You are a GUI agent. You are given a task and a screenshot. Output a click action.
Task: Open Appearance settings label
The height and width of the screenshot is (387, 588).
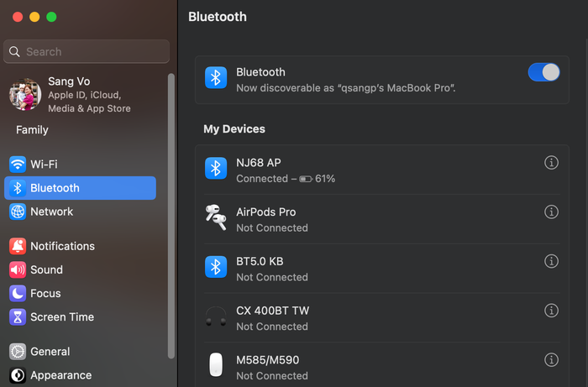coord(60,375)
